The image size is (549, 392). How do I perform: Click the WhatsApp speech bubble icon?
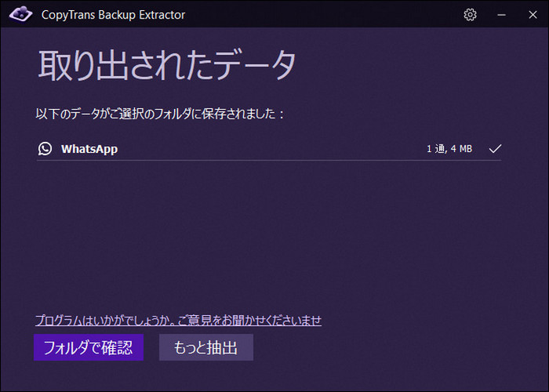click(45, 149)
